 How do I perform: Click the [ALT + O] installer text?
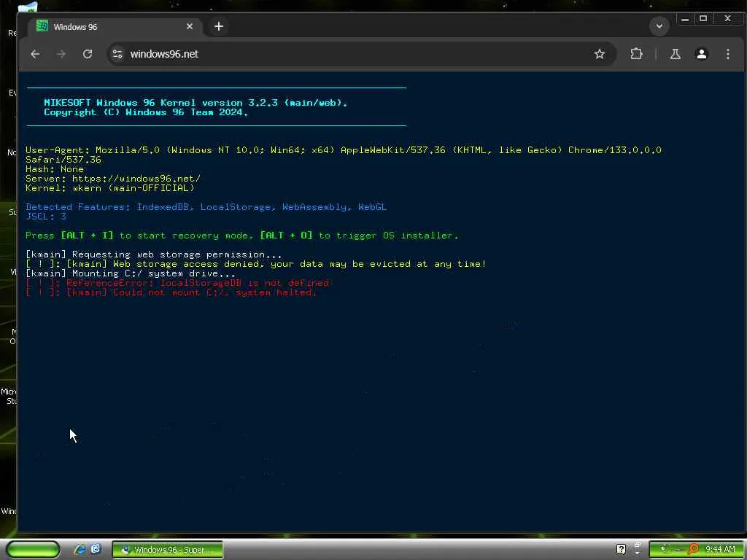tap(286, 236)
